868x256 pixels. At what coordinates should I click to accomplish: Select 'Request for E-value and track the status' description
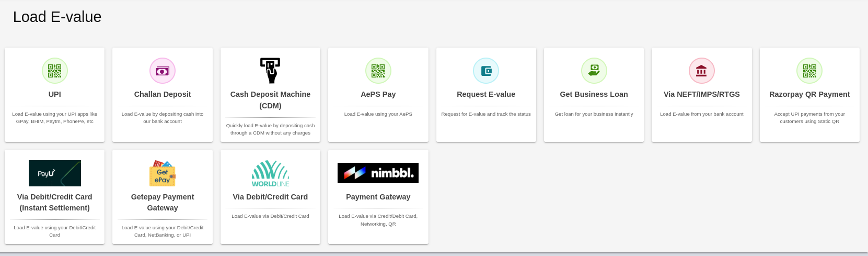486,114
